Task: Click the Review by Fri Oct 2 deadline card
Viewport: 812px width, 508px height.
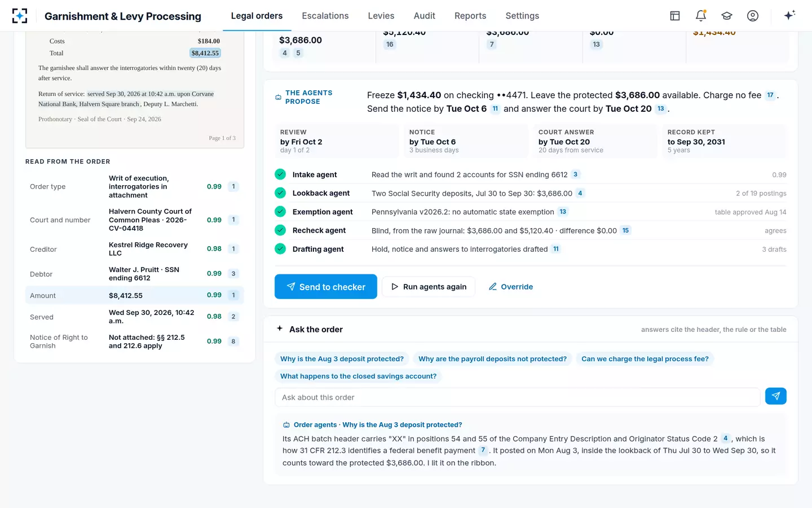Action: [x=337, y=141]
